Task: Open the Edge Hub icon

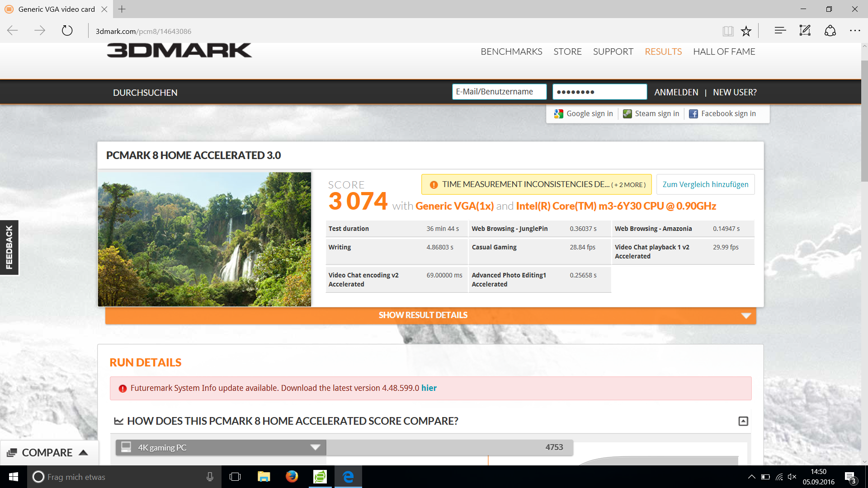Action: tap(780, 31)
